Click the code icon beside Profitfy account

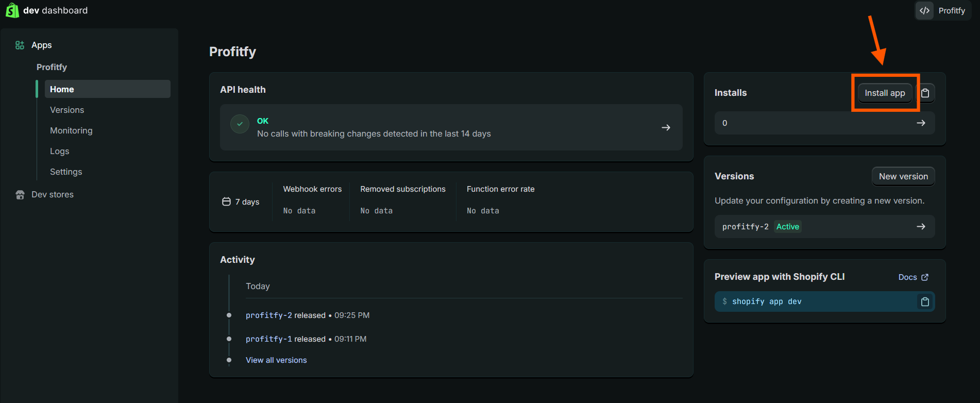(925, 11)
